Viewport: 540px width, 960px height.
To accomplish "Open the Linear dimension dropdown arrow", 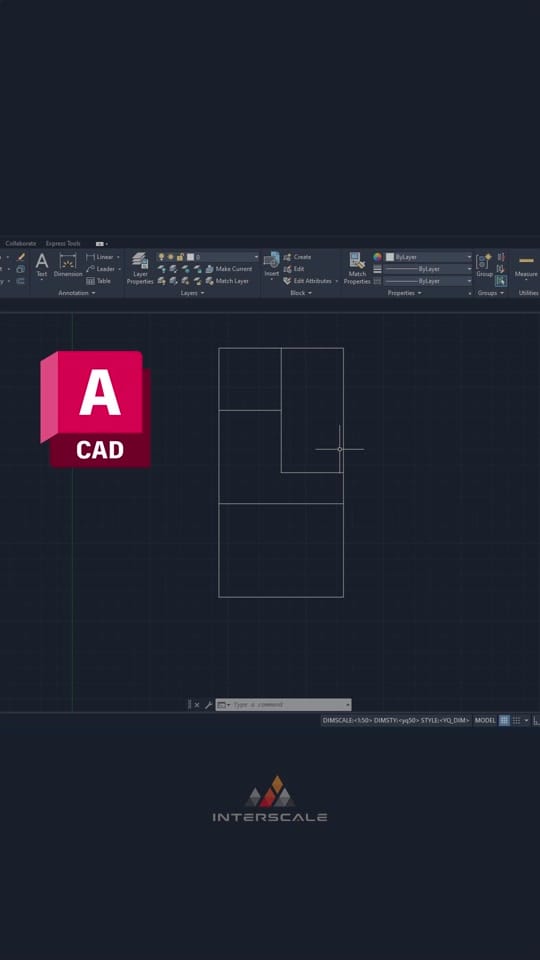I will 118,257.
